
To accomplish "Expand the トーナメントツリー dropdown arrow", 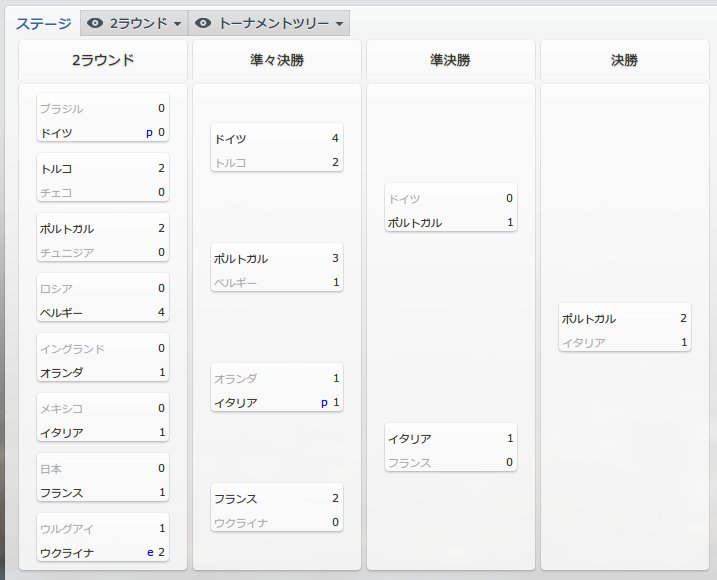I will (x=339, y=24).
